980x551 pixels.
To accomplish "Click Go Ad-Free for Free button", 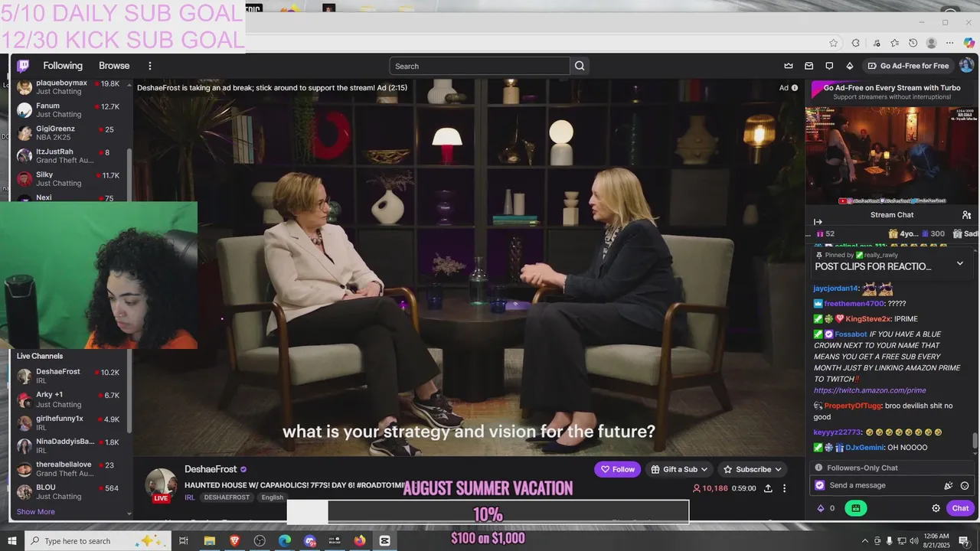I will 908,66.
